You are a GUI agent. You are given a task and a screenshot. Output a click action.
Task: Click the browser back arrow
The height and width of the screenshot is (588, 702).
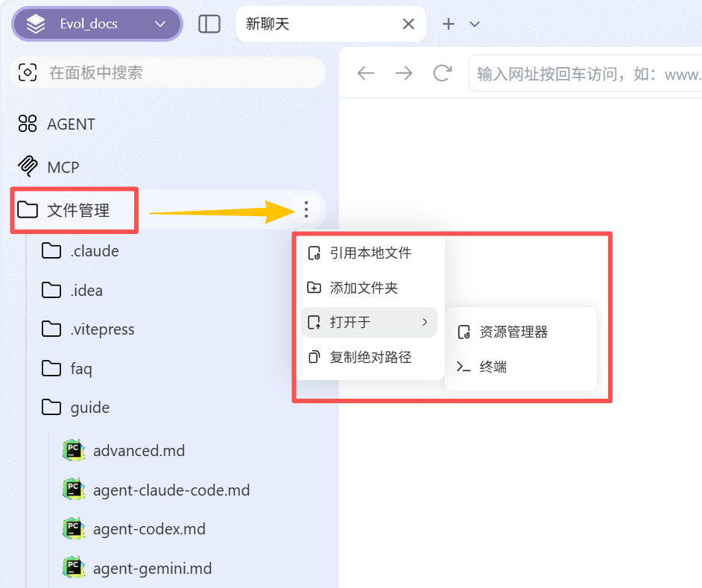[x=365, y=73]
